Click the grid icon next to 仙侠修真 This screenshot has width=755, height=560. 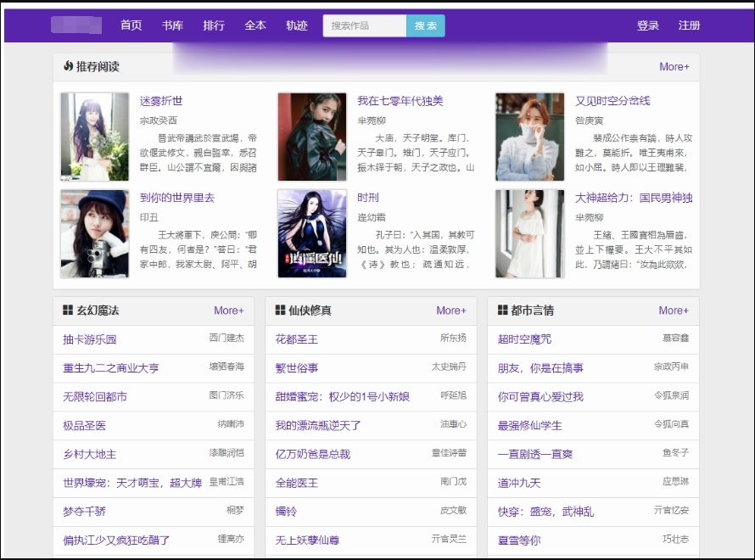[x=280, y=311]
